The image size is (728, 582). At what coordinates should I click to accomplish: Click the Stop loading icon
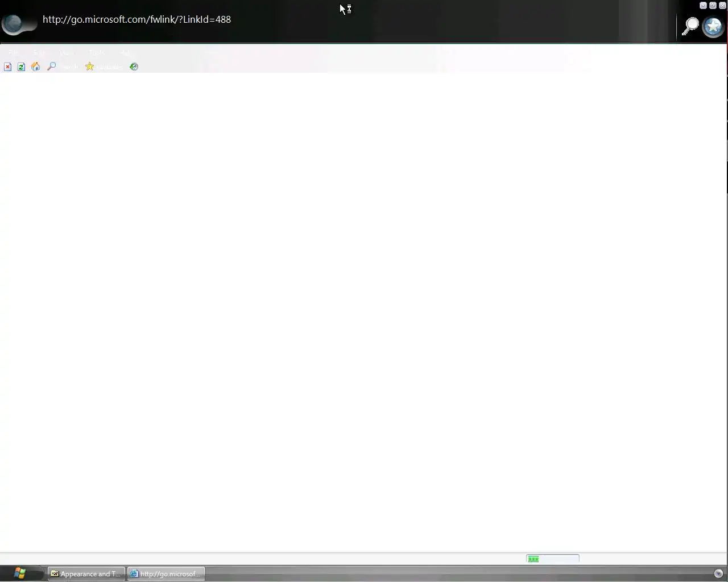tap(8, 67)
